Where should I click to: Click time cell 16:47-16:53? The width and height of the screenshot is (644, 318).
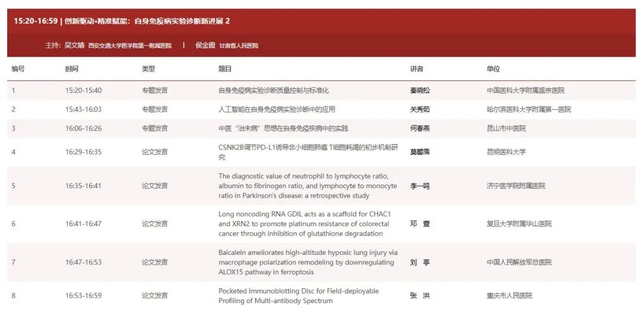point(83,262)
